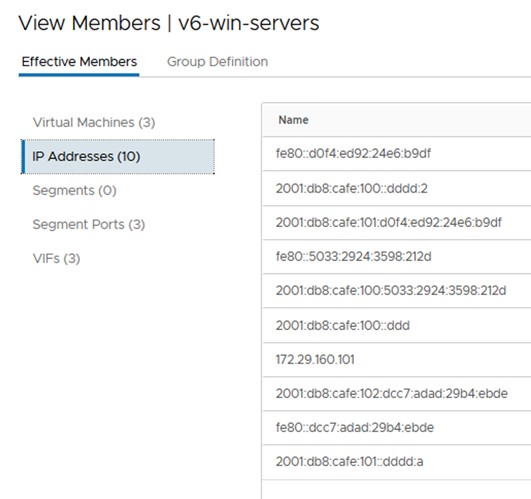Click the Name column header
The width and height of the screenshot is (531, 499).
[x=293, y=120]
